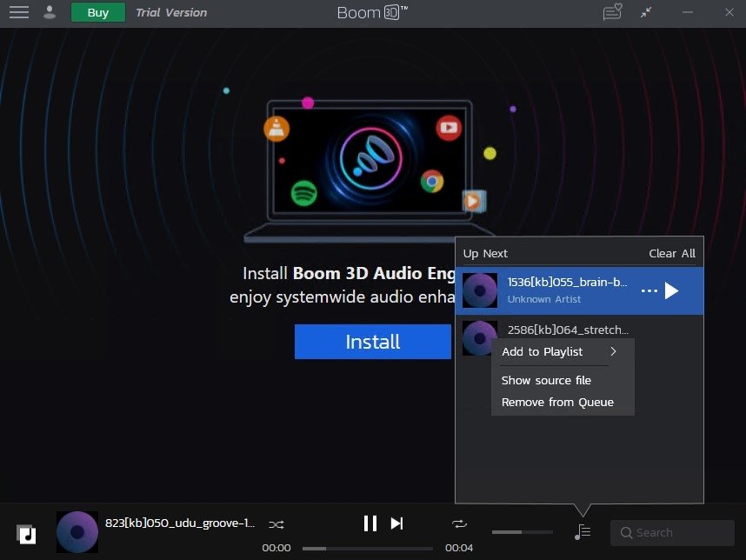This screenshot has width=746, height=560.
Task: Clear All tracks from Up Next
Action: (x=672, y=254)
